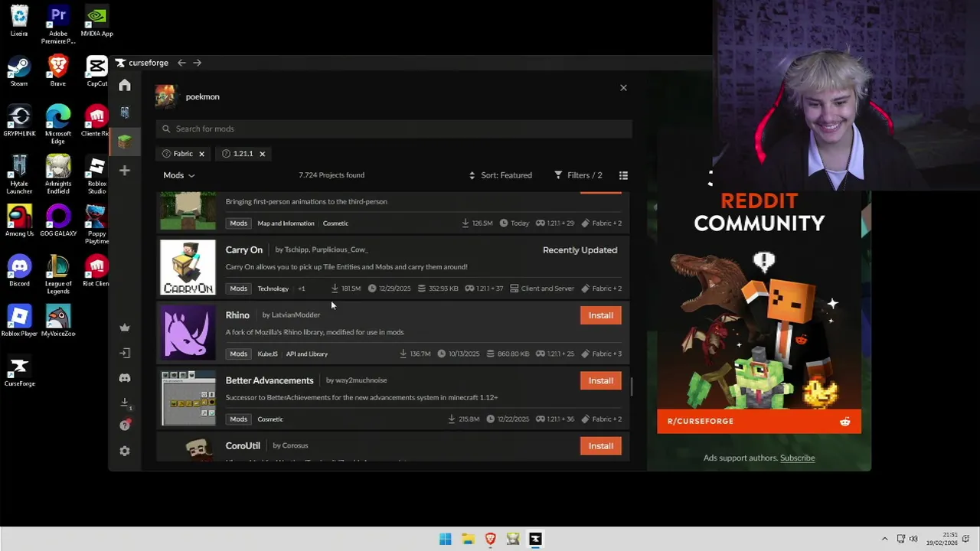The width and height of the screenshot is (980, 551).
Task: Open Hytale Launcher desktop shortcut
Action: (x=19, y=174)
